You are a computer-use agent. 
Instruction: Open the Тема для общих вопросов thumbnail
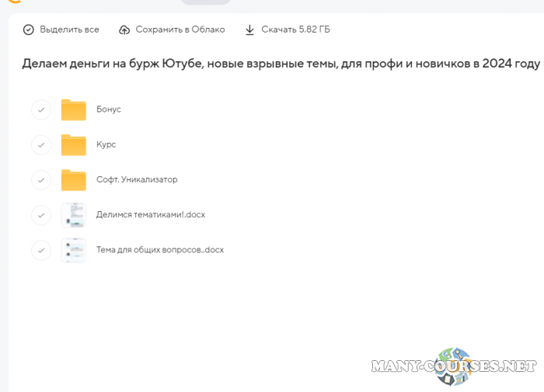[x=74, y=250]
